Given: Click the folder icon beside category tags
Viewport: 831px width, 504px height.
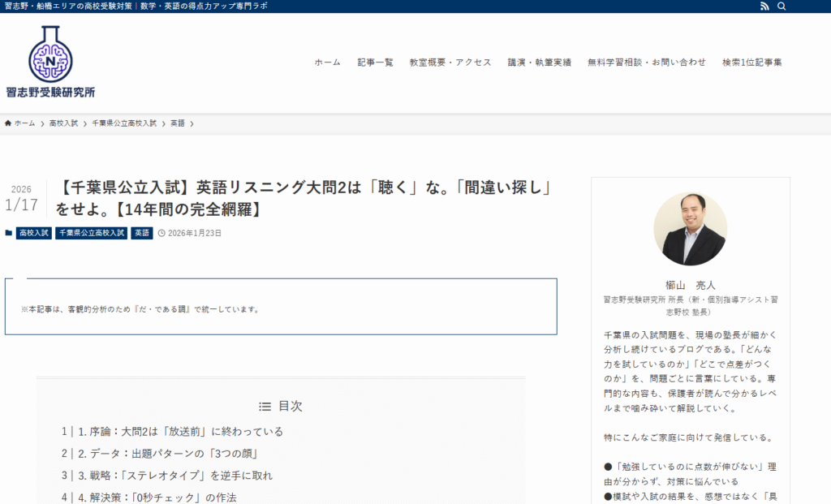Looking at the screenshot, I should 9,233.
